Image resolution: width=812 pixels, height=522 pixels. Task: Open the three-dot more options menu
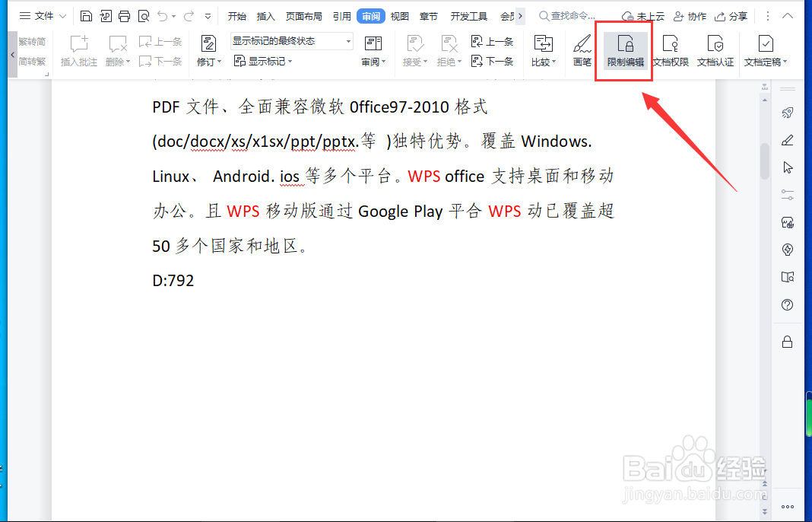coord(767,16)
